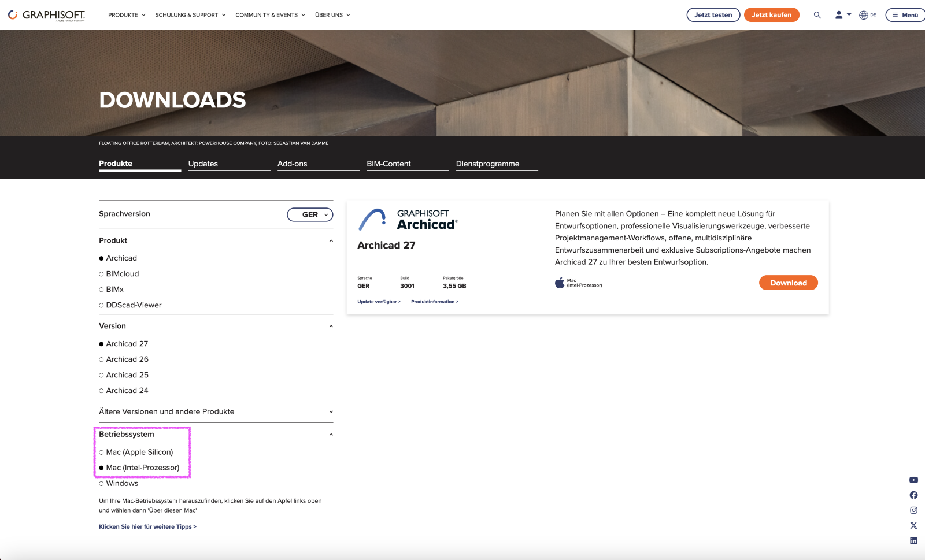Open the GER language version dropdown

pos(310,214)
